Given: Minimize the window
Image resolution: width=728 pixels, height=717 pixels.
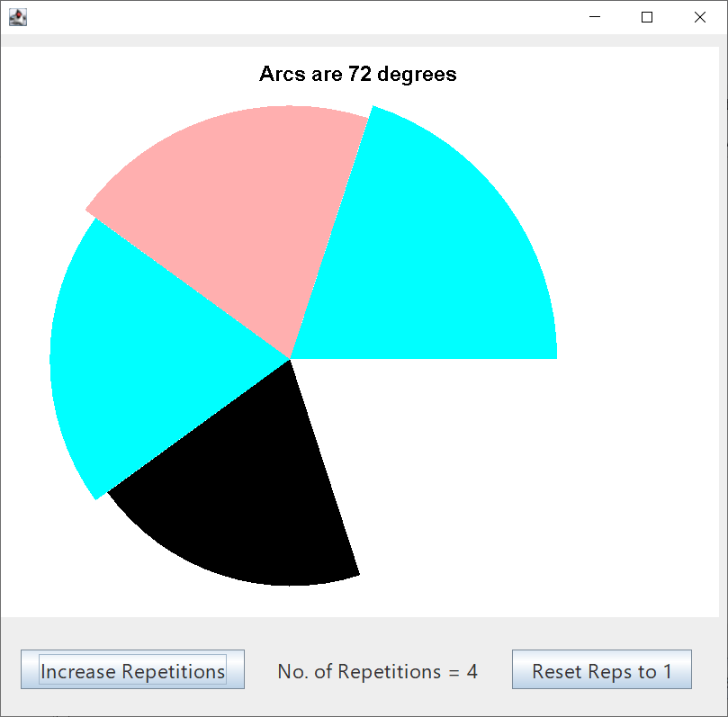Looking at the screenshot, I should 593,17.
